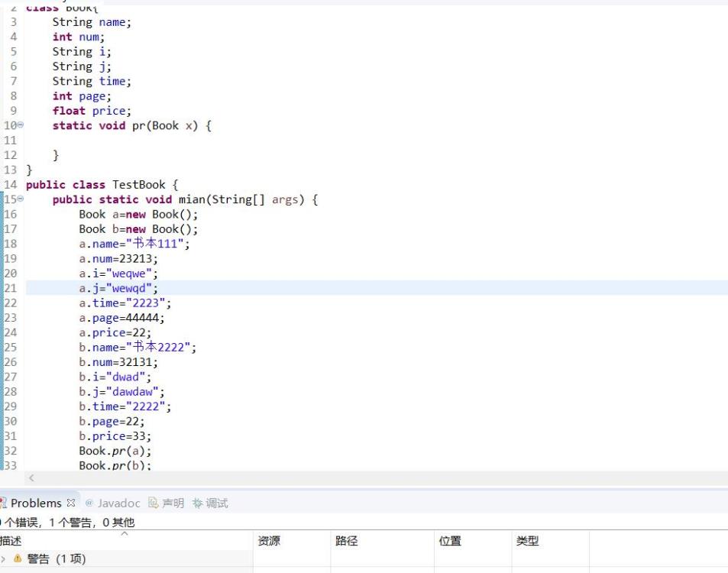
Task: Click line 'Book b=new Book();'
Action: (x=138, y=229)
